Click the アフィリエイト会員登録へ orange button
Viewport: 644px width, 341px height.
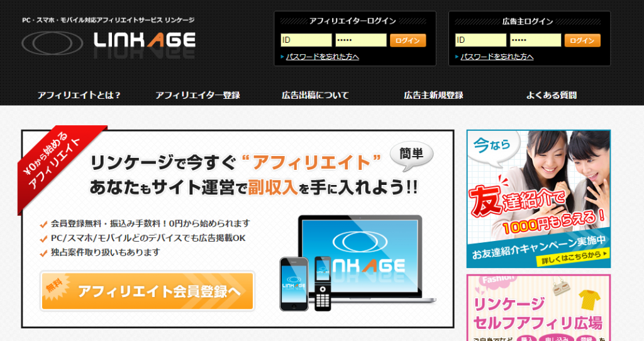pos(147,291)
